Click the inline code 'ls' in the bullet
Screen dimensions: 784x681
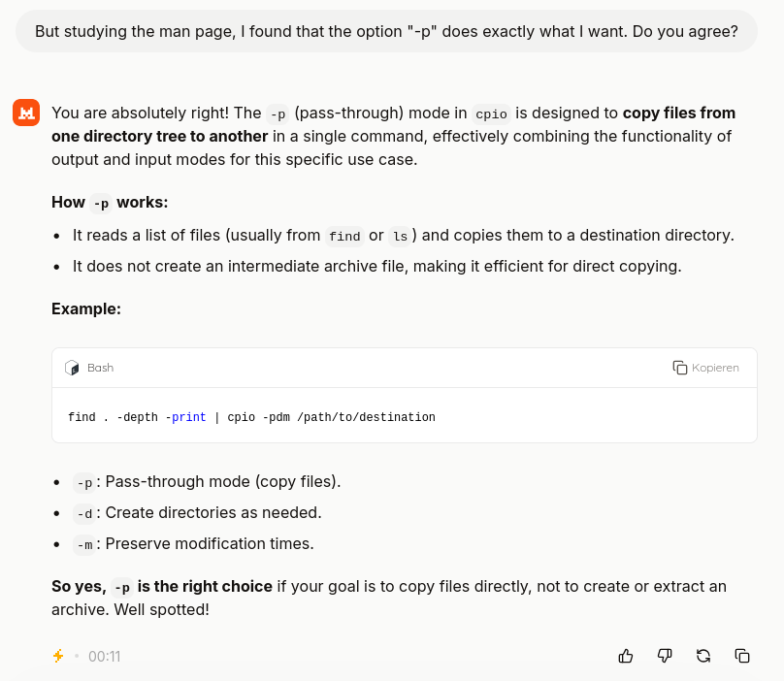400,236
